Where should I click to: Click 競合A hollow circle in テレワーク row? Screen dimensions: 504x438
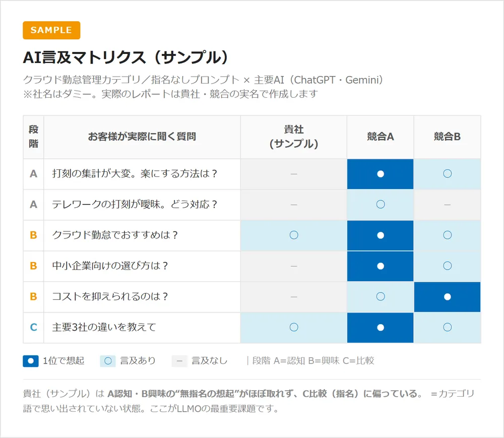click(x=380, y=204)
